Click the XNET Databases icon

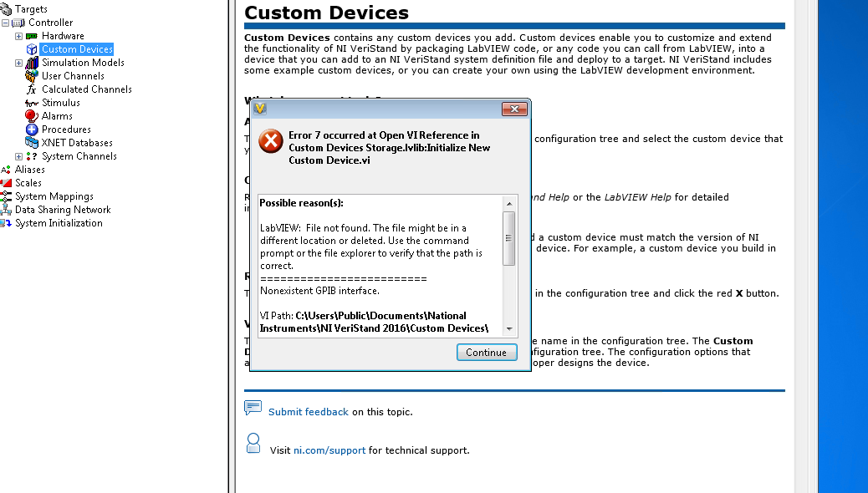pos(32,143)
